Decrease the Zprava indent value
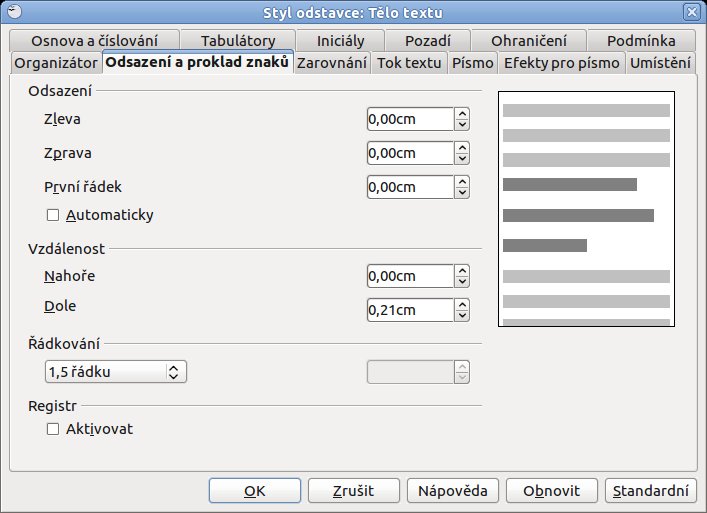Screen dimensions: 707x513 tap(462, 159)
